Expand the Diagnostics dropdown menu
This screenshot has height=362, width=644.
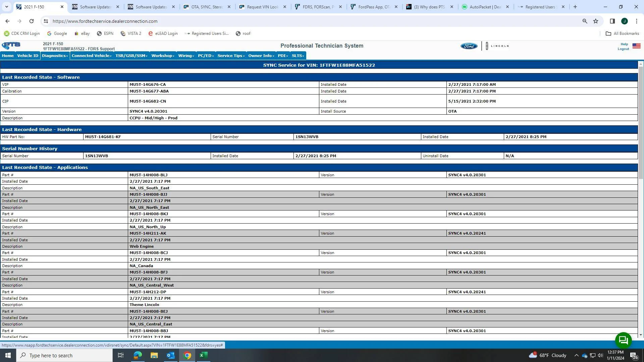[x=55, y=56]
